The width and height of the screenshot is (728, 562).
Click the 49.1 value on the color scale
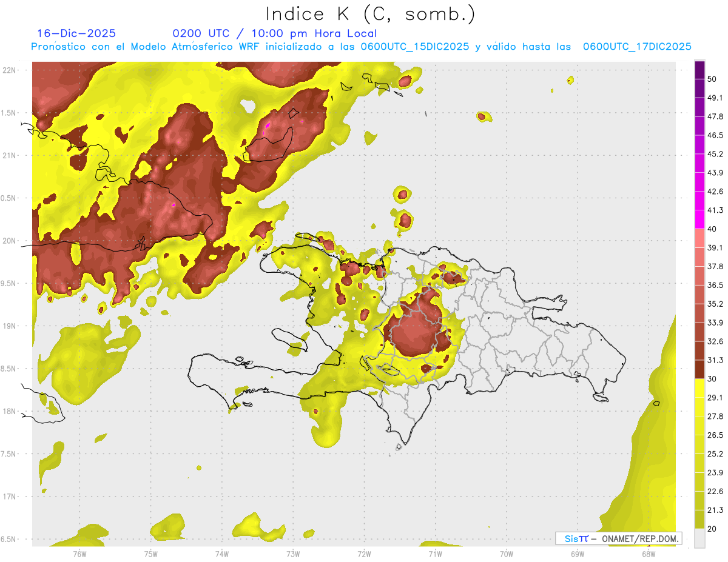tap(715, 98)
